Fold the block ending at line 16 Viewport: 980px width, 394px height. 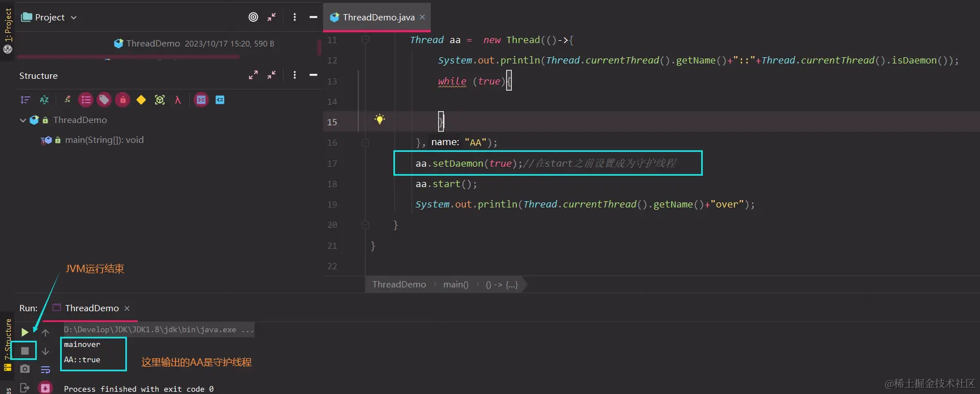click(365, 143)
